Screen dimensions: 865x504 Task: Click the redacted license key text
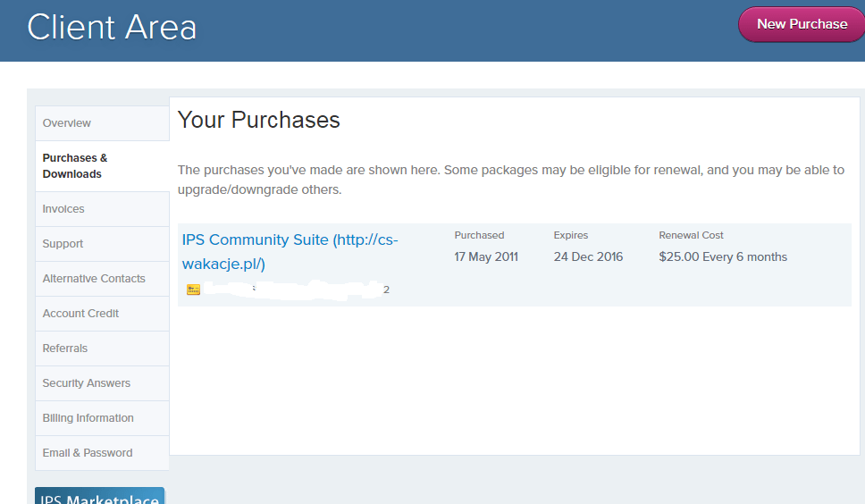click(x=295, y=289)
